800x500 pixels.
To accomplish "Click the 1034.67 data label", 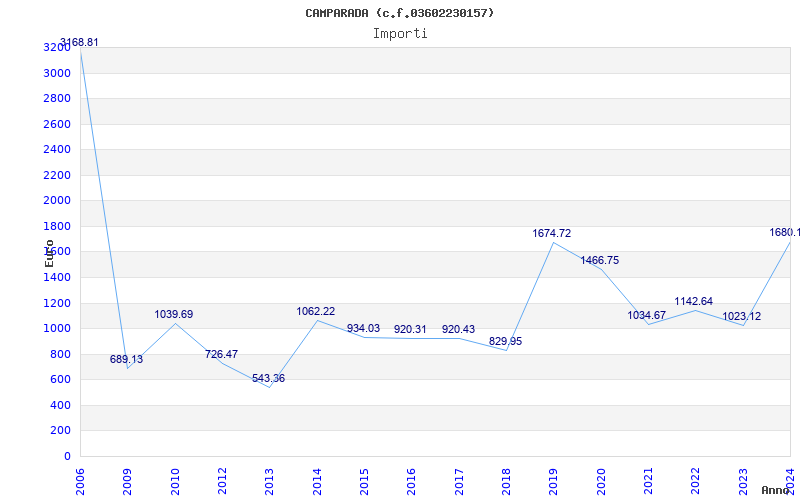I will pos(646,315).
